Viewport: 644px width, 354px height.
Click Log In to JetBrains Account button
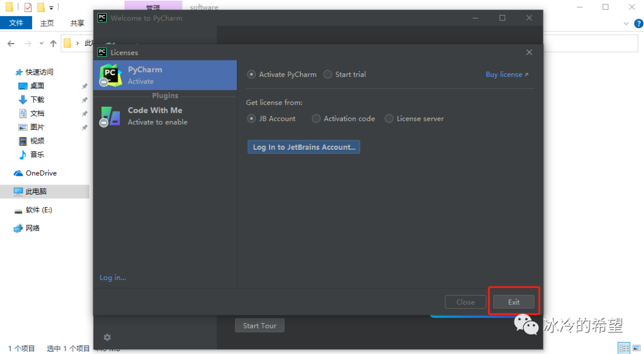304,147
